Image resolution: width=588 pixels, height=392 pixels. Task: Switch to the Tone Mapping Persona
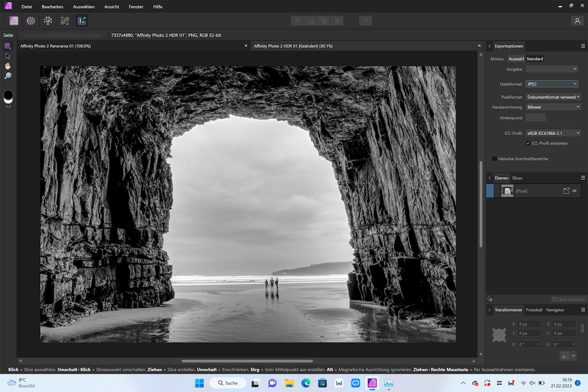(x=65, y=20)
